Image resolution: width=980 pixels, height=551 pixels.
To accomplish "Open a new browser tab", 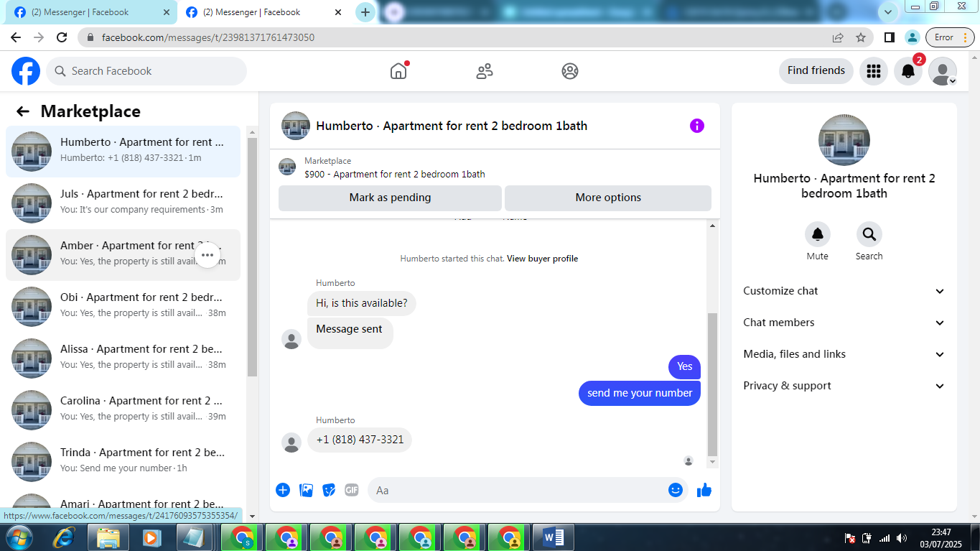I will 365,12.
